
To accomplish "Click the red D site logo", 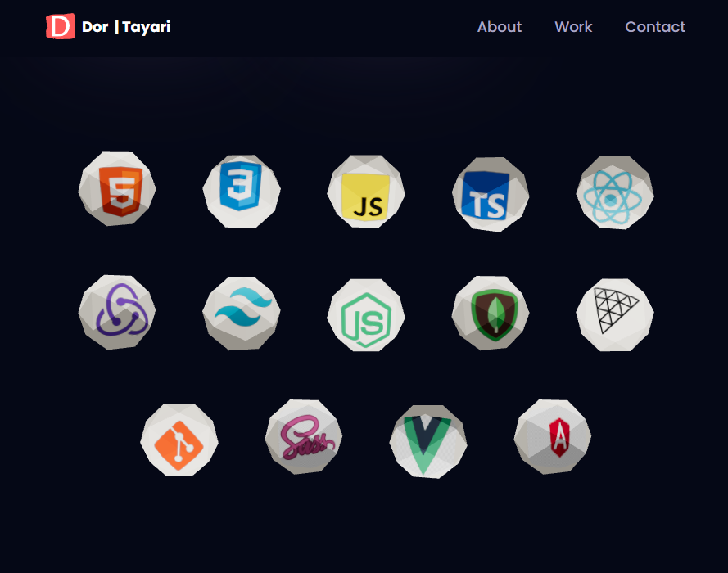I will click(61, 26).
